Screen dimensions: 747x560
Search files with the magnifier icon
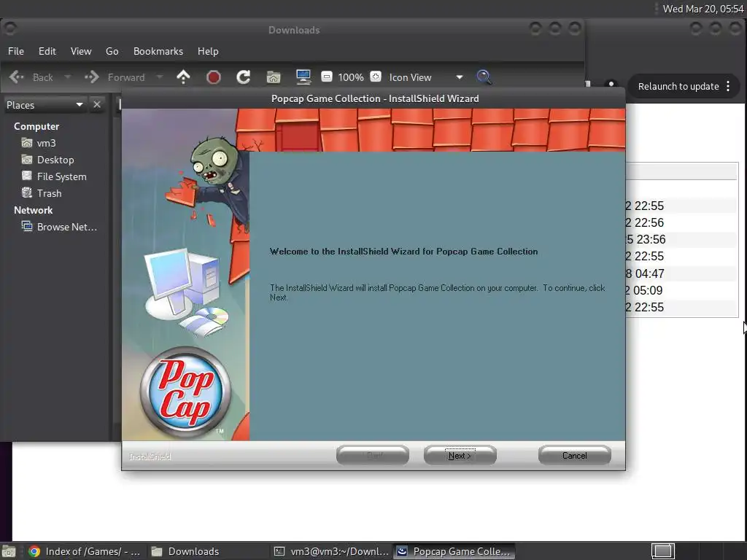(484, 77)
